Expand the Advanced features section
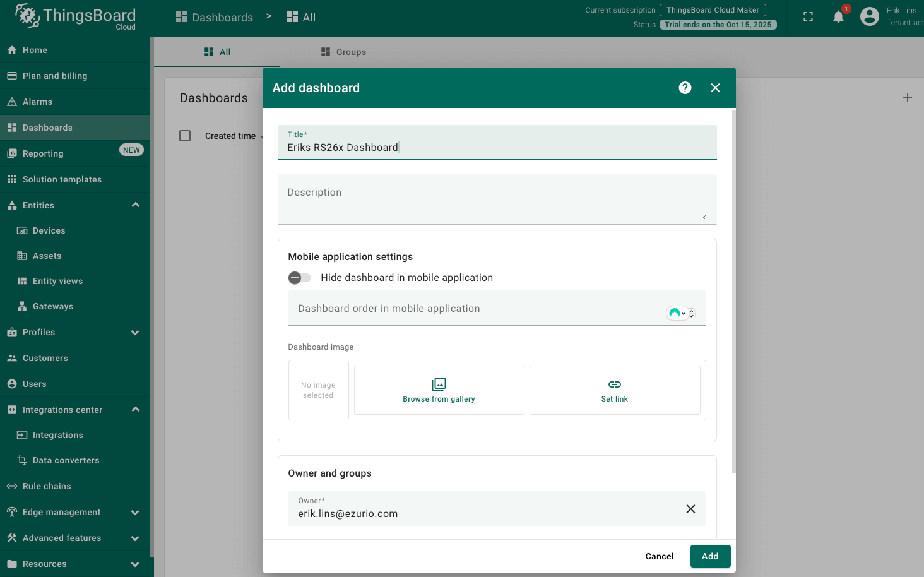The image size is (924, 577). (135, 538)
